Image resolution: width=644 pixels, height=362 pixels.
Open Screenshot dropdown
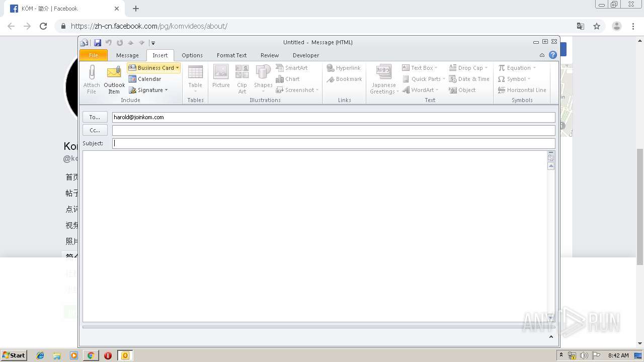[x=297, y=90]
